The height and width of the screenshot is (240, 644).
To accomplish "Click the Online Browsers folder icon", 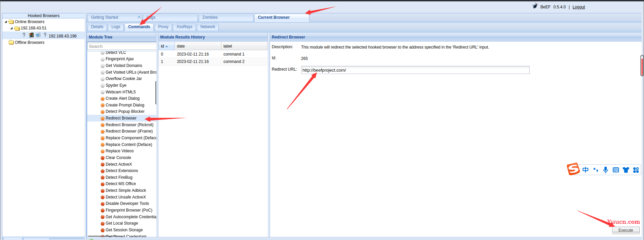I will (x=11, y=22).
